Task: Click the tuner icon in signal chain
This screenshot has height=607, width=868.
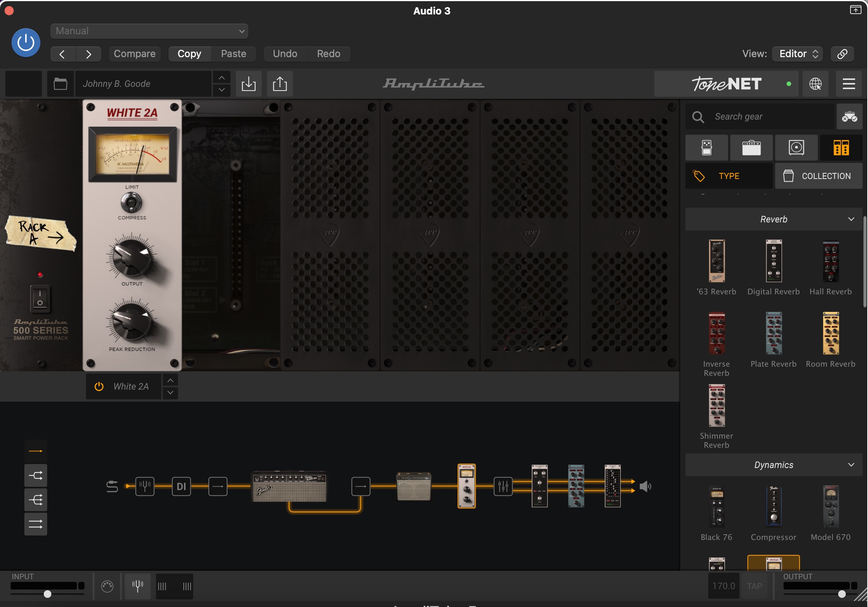Action: point(145,486)
